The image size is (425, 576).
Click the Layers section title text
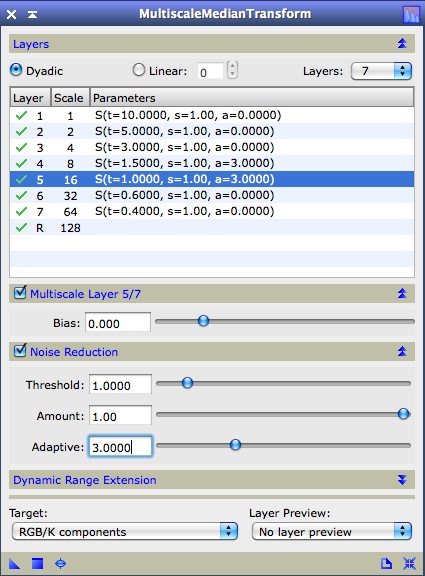point(31,44)
